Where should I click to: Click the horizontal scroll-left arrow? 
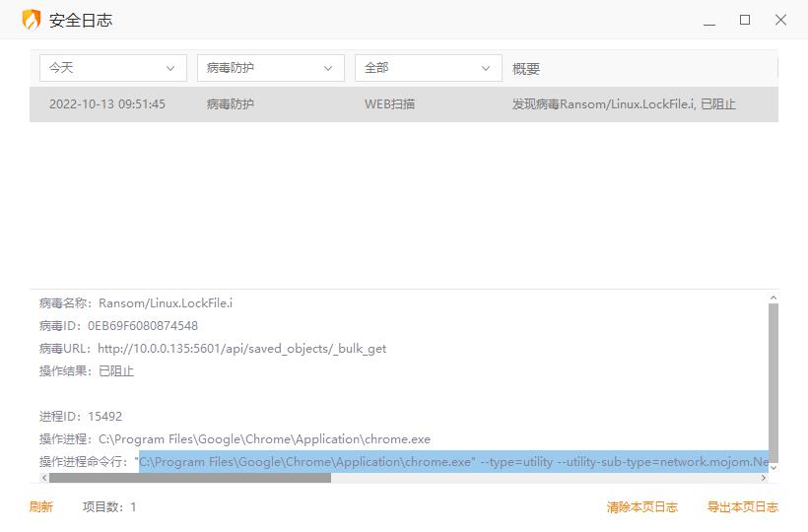coord(44,478)
